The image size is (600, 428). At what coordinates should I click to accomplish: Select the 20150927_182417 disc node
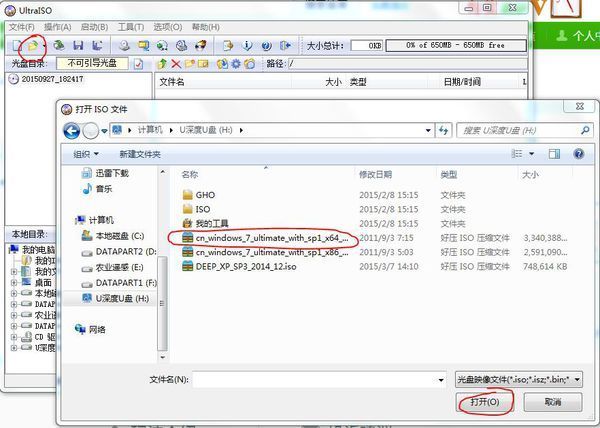point(46,79)
